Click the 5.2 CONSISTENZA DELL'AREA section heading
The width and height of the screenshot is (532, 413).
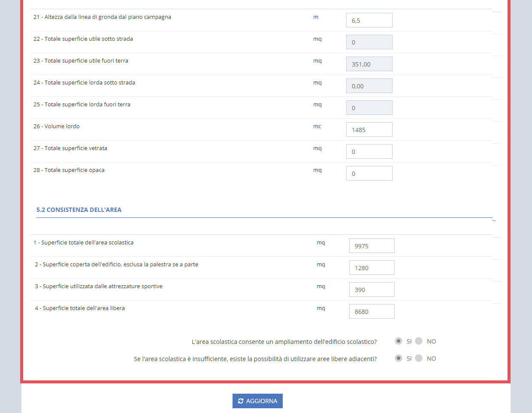coord(79,210)
